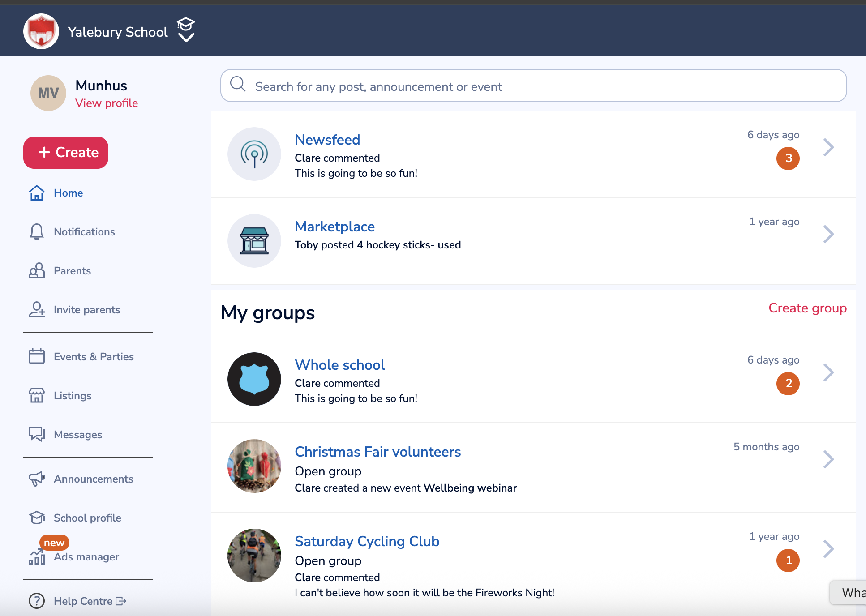Image resolution: width=866 pixels, height=616 pixels.
Task: Click the Announcements megaphone icon
Action: click(37, 479)
